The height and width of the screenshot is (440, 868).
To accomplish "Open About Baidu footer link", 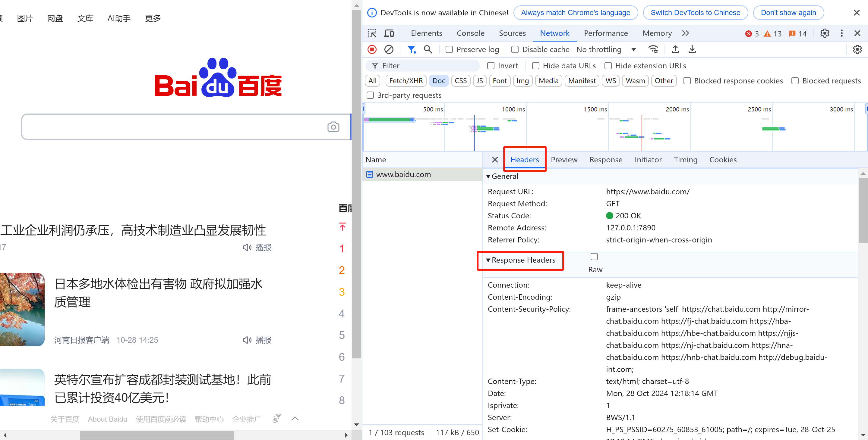I will 107,419.
